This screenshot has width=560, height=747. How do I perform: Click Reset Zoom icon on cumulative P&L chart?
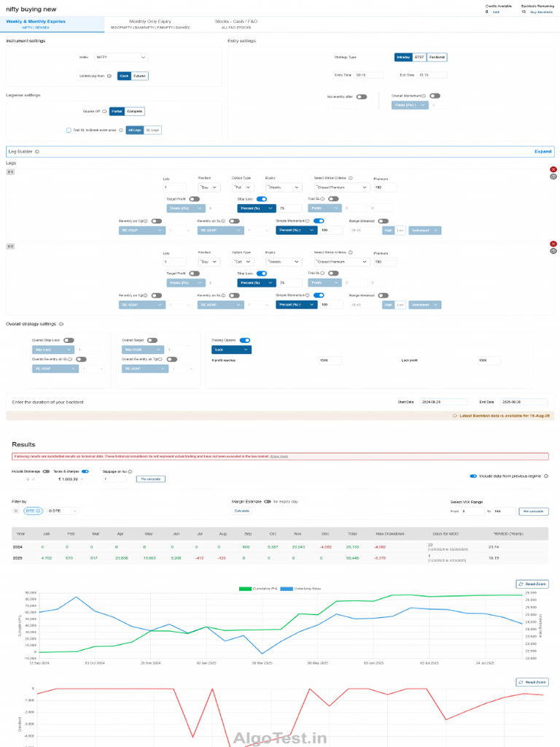tap(521, 584)
